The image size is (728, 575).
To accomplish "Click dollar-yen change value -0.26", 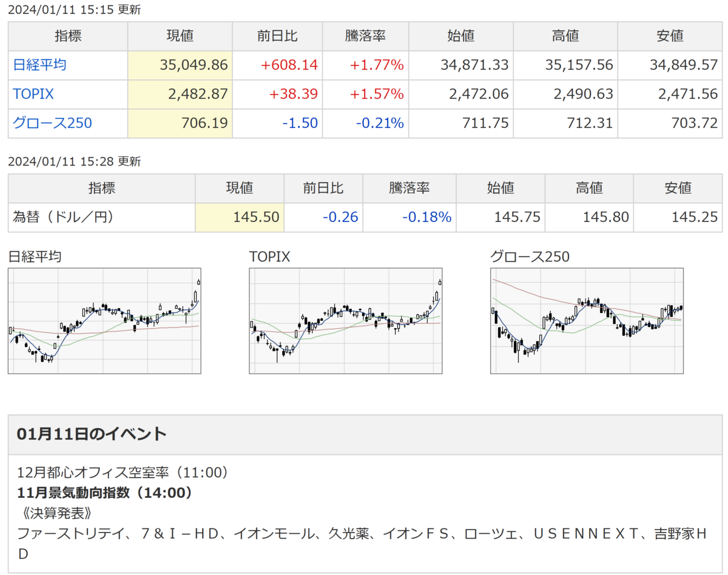I will pos(342,217).
